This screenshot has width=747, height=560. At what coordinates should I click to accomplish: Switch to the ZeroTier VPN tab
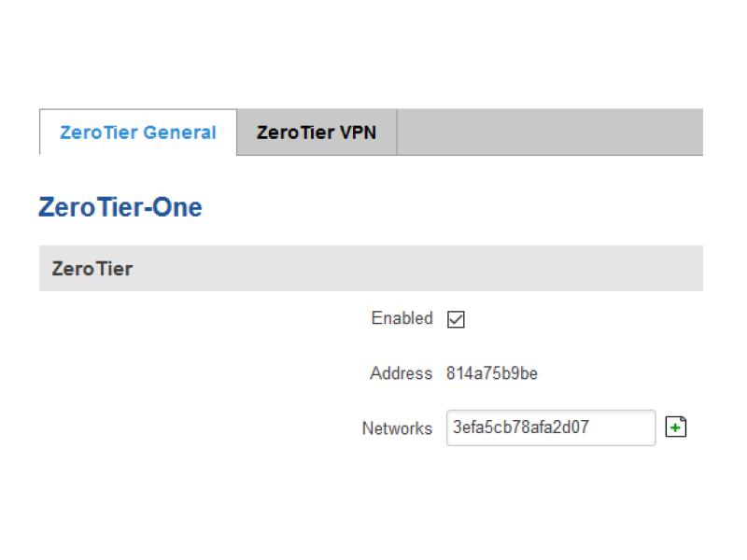point(317,133)
